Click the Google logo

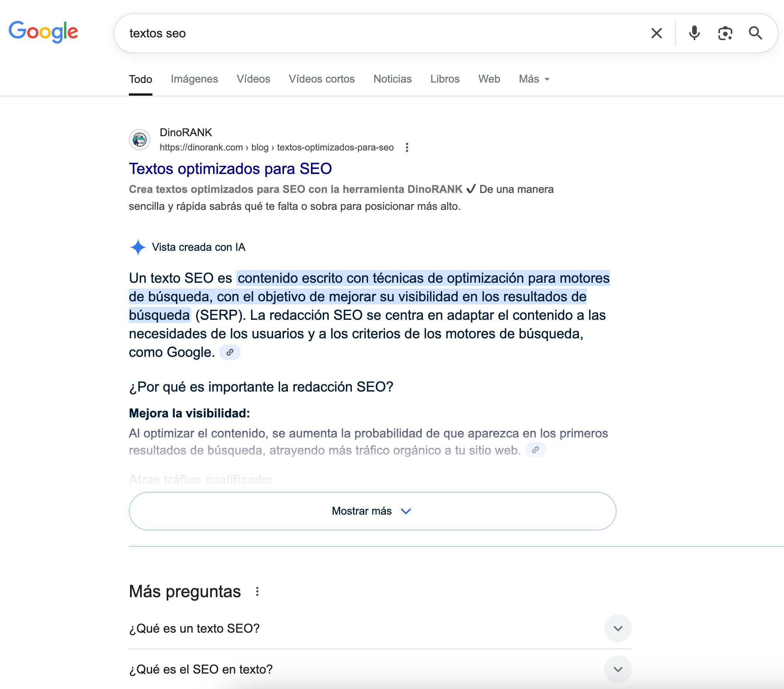click(x=43, y=32)
